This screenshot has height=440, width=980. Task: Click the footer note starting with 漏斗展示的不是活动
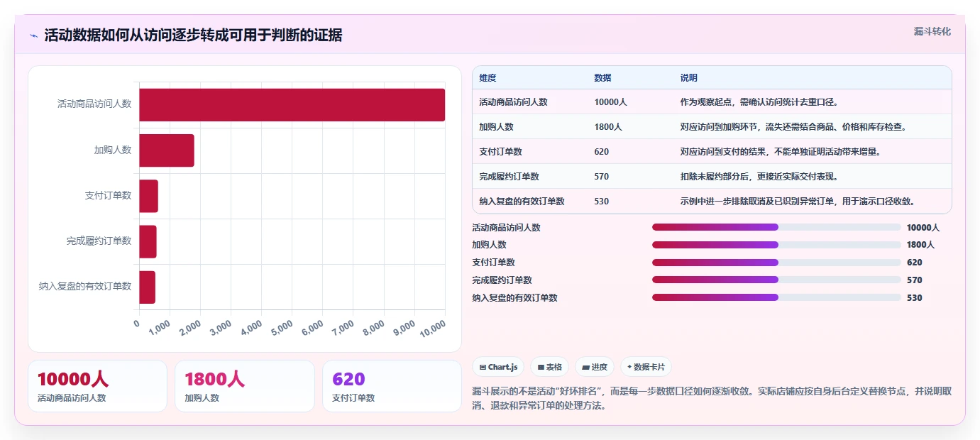point(712,399)
